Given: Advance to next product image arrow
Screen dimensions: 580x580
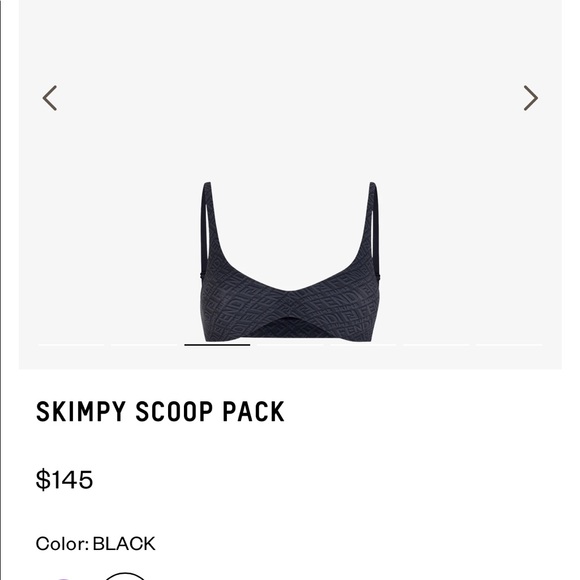Looking at the screenshot, I should pos(530,98).
